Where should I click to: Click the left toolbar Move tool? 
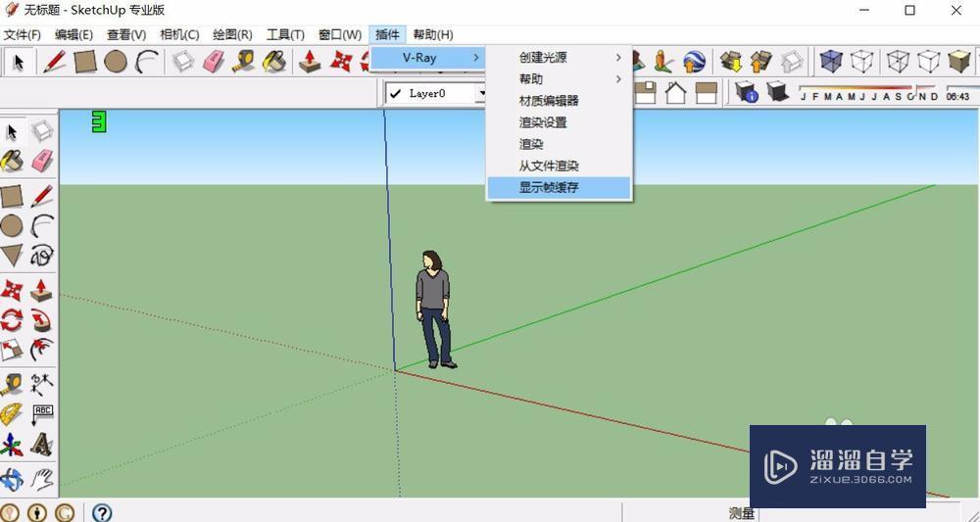[x=12, y=291]
